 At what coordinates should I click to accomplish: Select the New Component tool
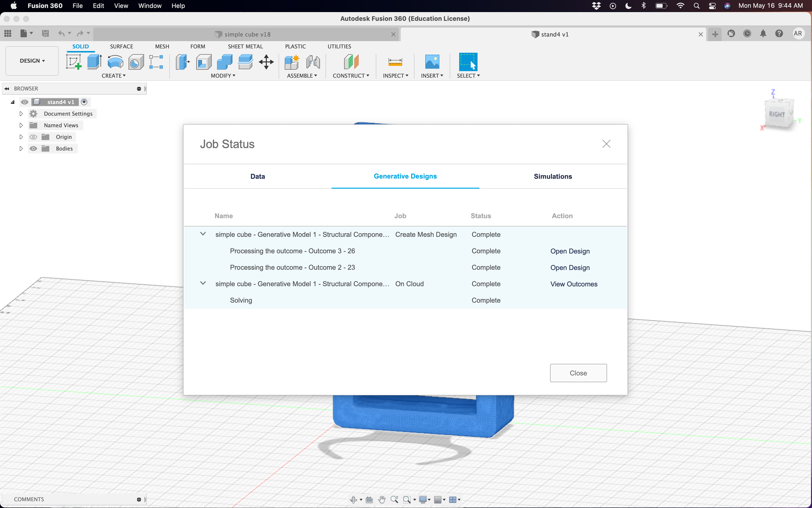(292, 62)
